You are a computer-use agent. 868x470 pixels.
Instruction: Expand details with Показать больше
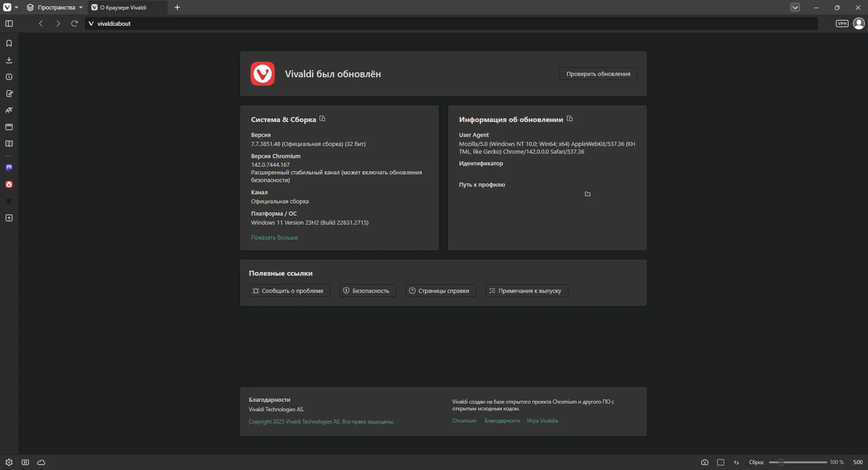pyautogui.click(x=274, y=238)
